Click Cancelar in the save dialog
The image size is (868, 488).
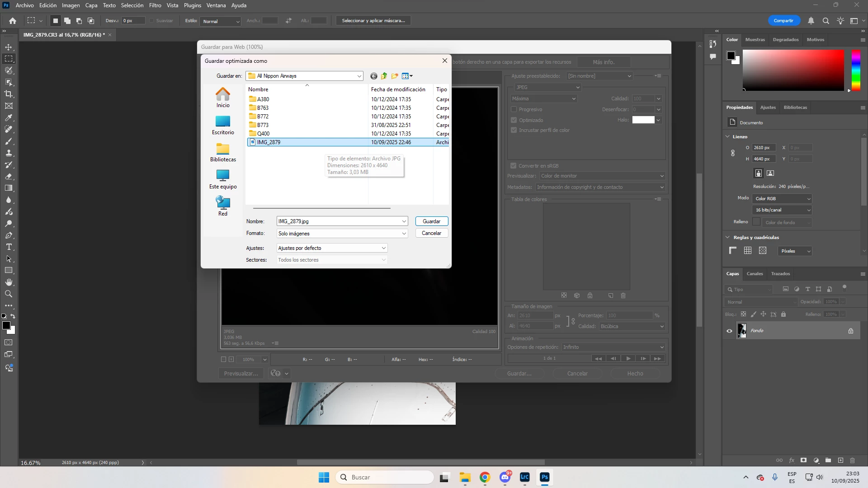(431, 233)
